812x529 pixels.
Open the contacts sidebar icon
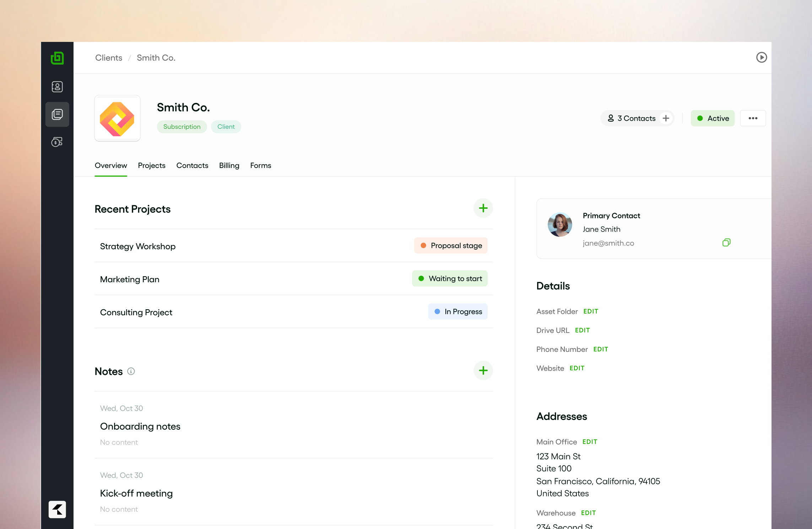(57, 87)
